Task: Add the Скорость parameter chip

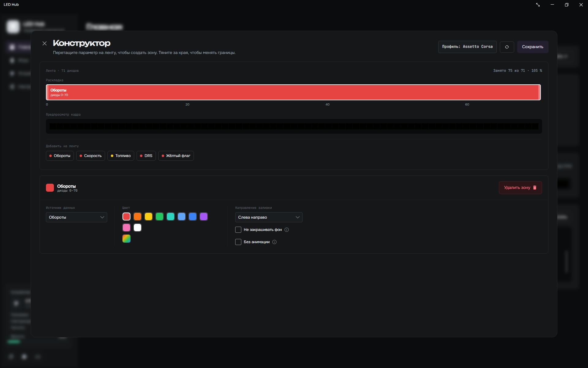Action: click(x=91, y=156)
